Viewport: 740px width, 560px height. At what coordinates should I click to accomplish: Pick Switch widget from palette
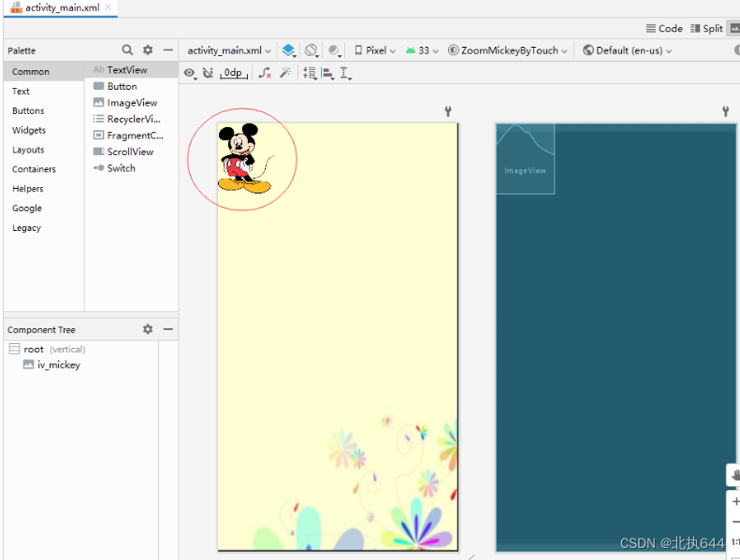click(x=132, y=168)
